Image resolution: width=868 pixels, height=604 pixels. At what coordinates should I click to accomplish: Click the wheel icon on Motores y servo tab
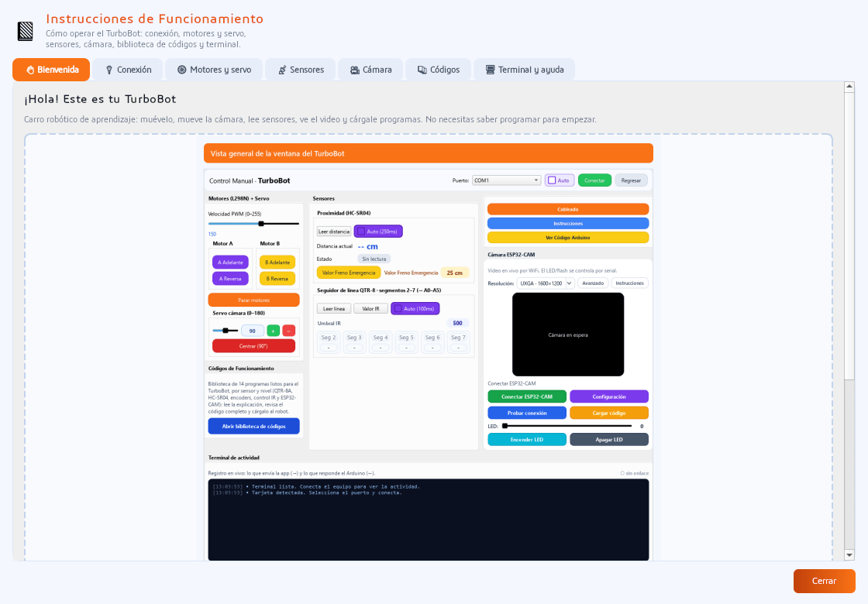181,70
